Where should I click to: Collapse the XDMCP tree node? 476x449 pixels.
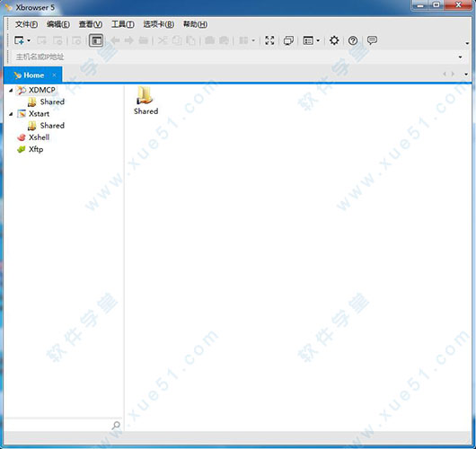11,90
